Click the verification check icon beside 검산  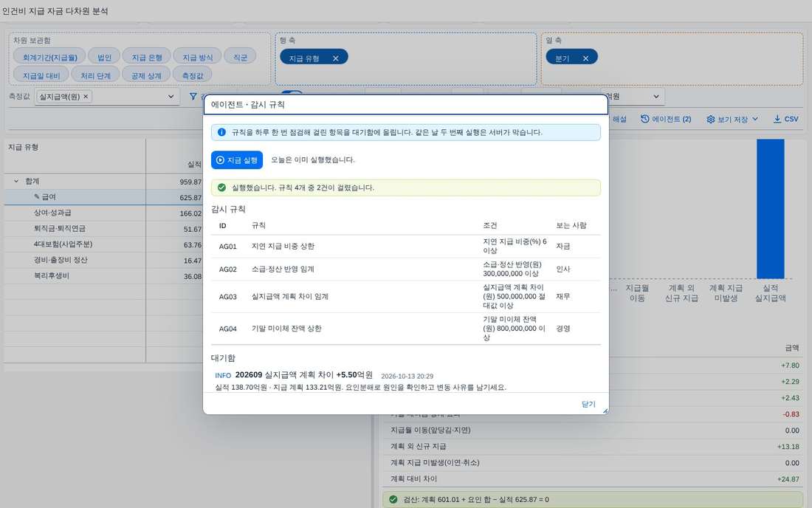point(393,500)
